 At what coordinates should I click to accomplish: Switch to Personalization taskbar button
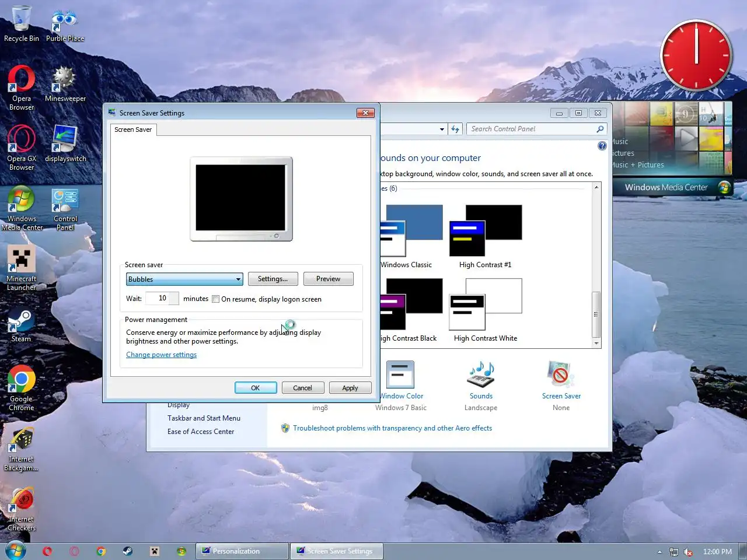242,551
